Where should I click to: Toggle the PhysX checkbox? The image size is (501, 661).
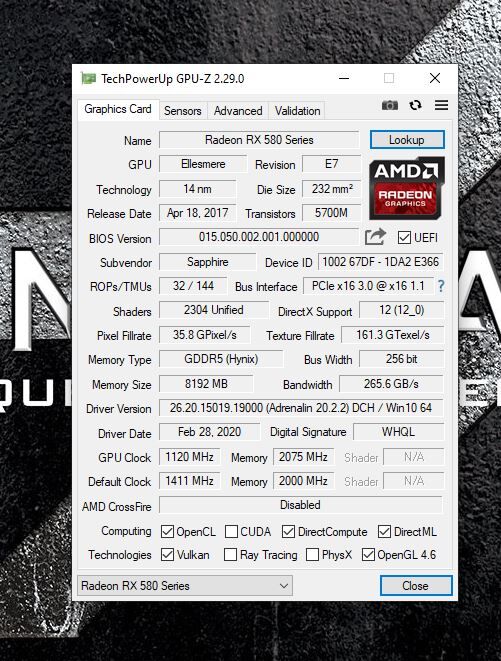coord(312,554)
